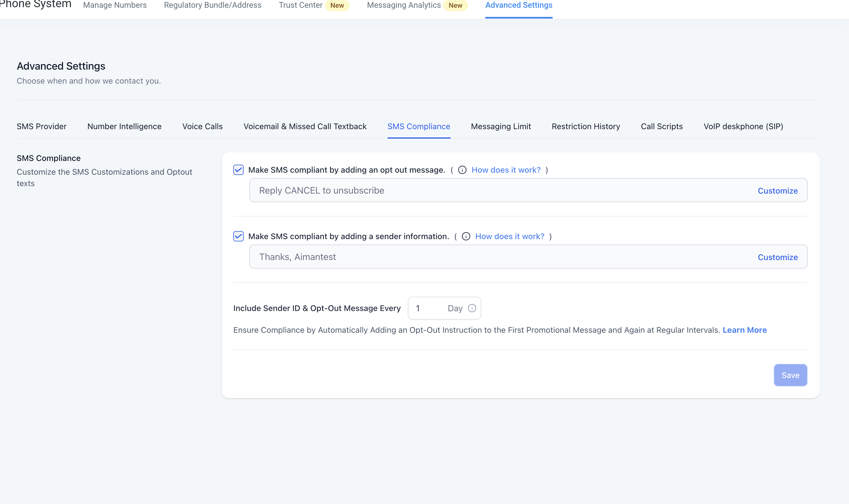This screenshot has width=849, height=504.
Task: Click info icon beside opt-out How does it work
Action: (x=462, y=170)
